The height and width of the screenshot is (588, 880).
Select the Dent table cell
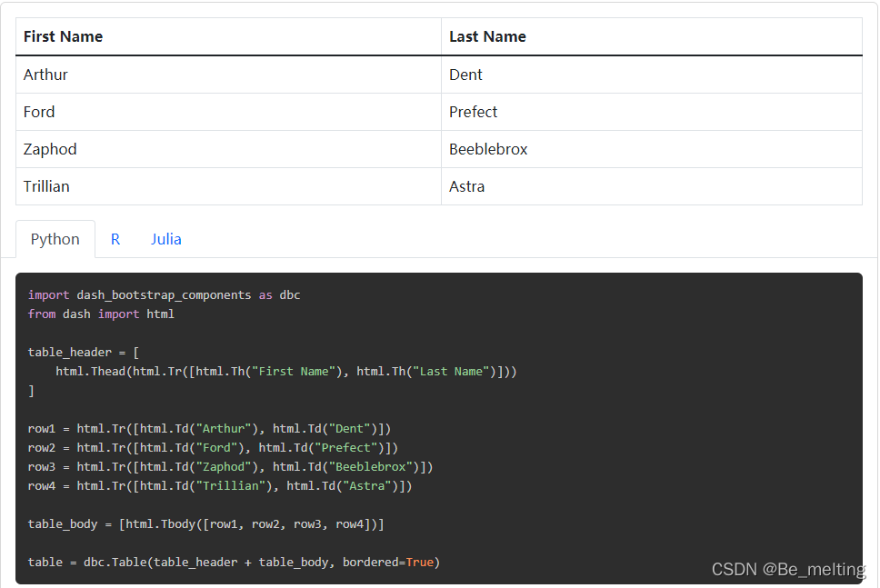(x=652, y=75)
